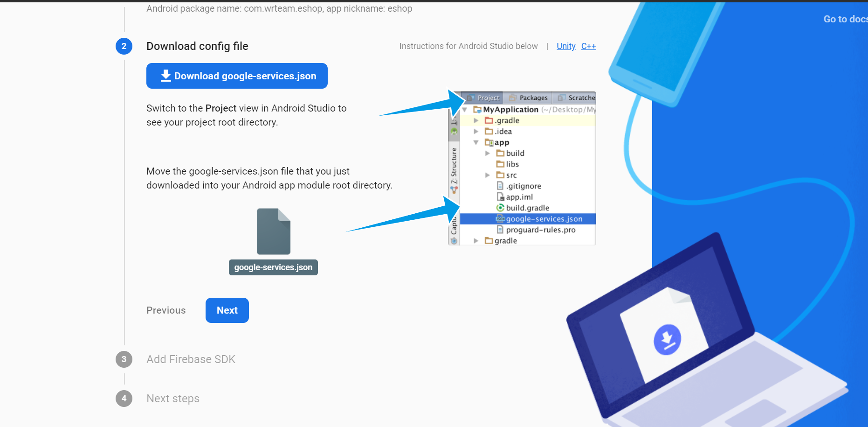Expand the .gradle folder arrow
868x427 pixels.
[x=476, y=120]
